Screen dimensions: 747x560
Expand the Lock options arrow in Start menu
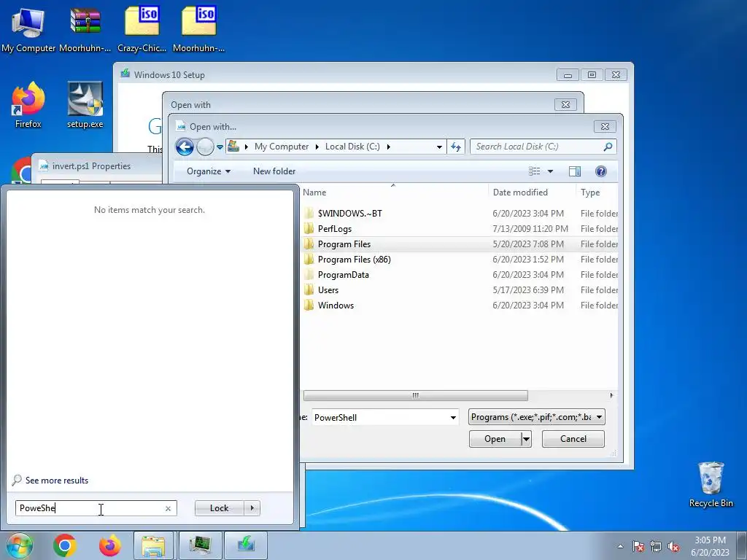pyautogui.click(x=252, y=508)
